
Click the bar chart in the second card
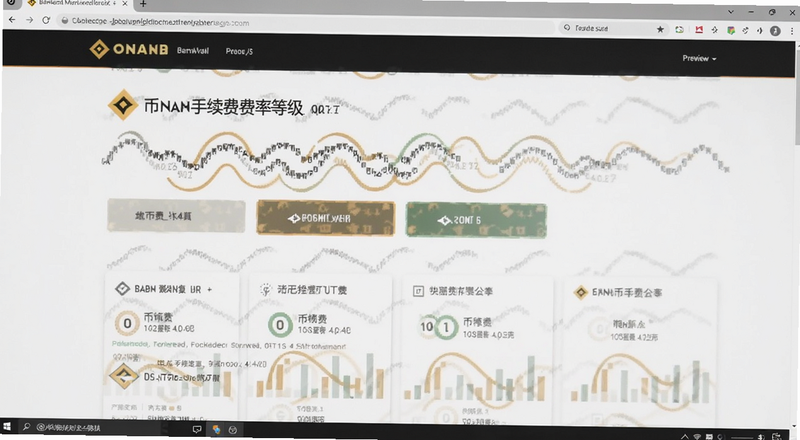point(319,375)
